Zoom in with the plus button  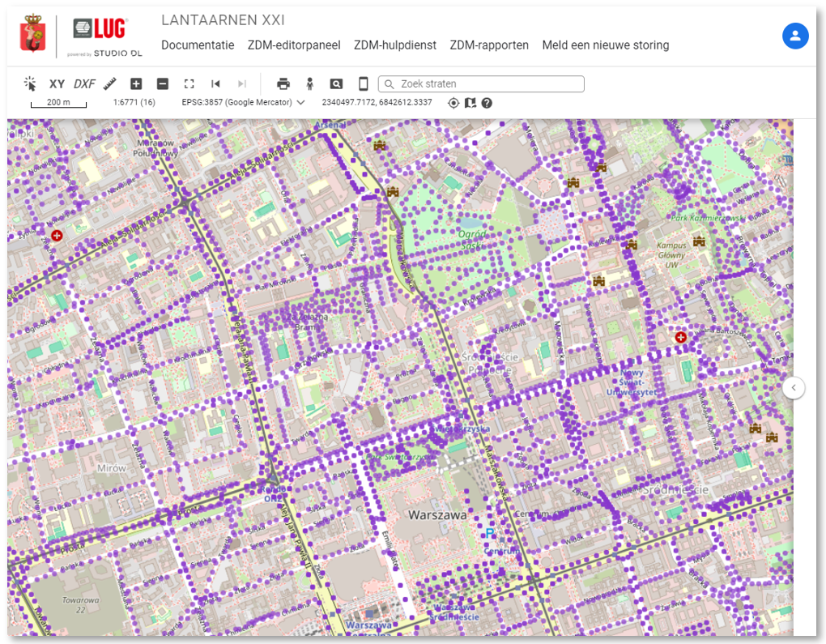point(136,83)
